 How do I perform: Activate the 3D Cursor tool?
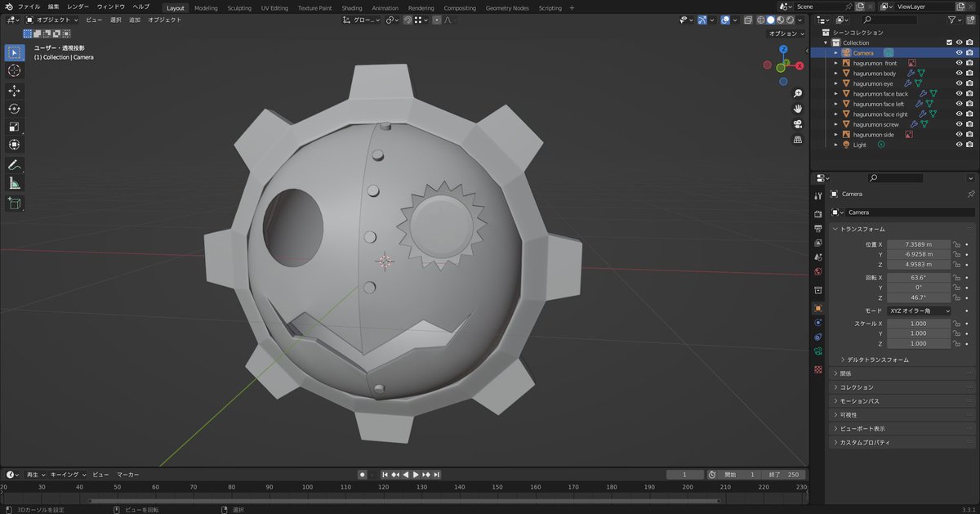click(15, 71)
